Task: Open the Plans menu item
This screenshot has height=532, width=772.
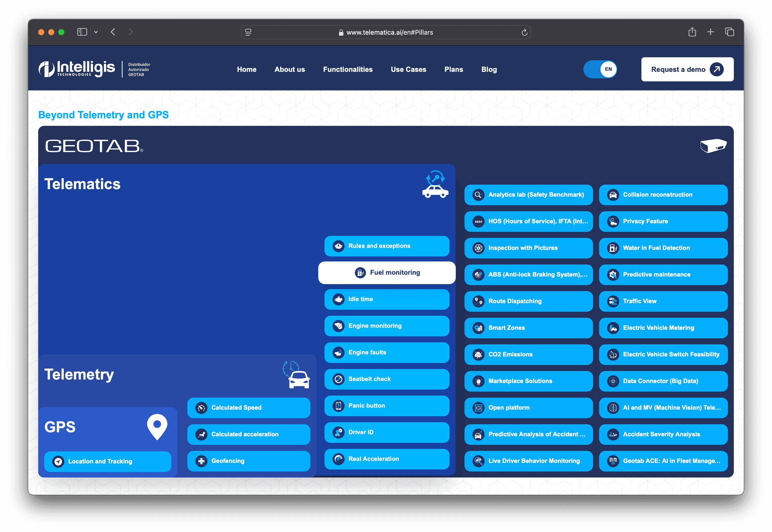Action: click(x=454, y=69)
